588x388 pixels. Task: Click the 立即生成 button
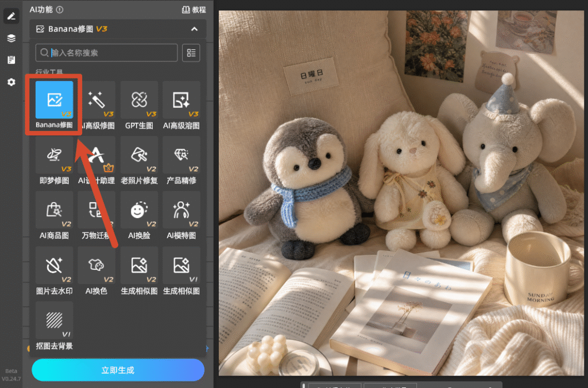pyautogui.click(x=118, y=370)
